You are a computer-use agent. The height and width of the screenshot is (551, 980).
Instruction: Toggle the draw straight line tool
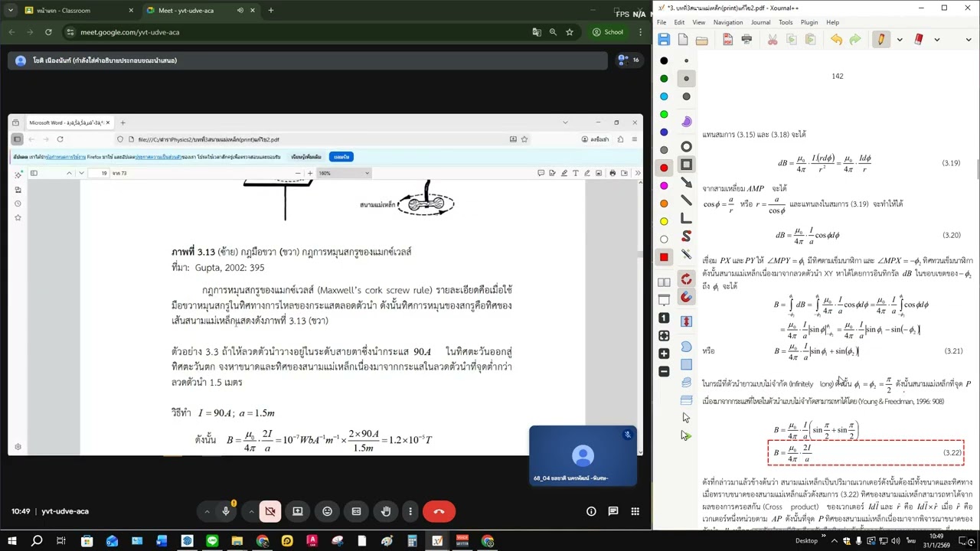(686, 201)
